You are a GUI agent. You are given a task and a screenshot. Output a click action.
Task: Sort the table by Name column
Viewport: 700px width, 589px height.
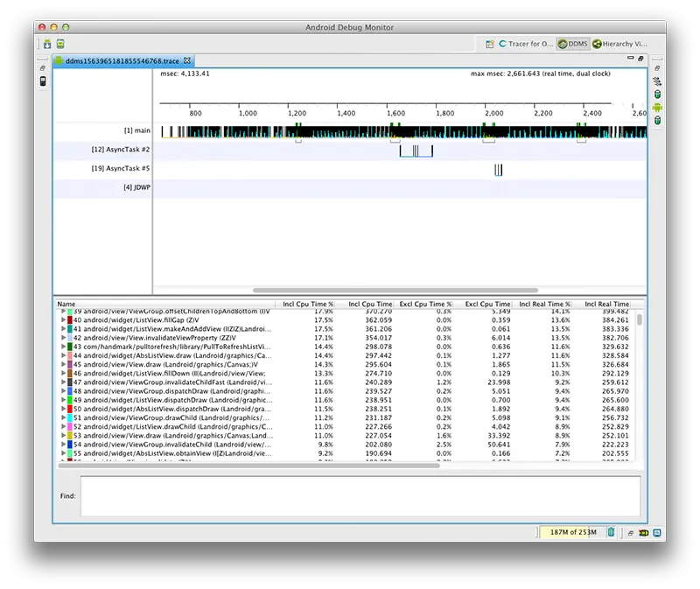click(87, 303)
